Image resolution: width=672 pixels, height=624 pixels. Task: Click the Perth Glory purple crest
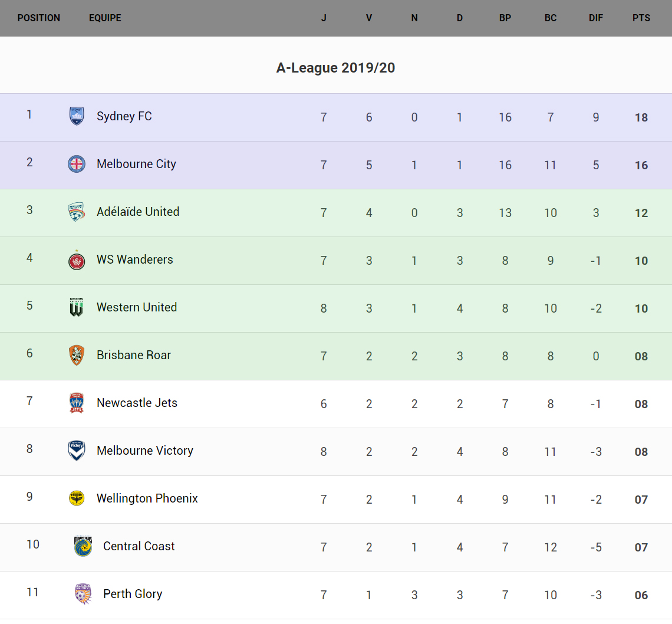click(x=83, y=594)
